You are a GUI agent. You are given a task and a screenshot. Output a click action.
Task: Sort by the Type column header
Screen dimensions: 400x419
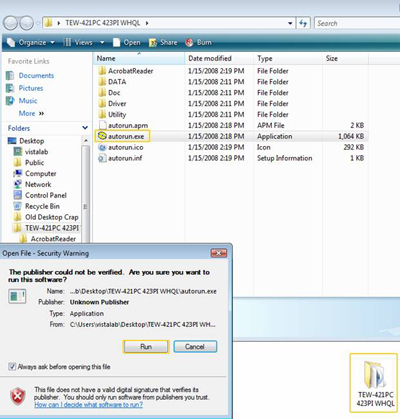(x=288, y=58)
